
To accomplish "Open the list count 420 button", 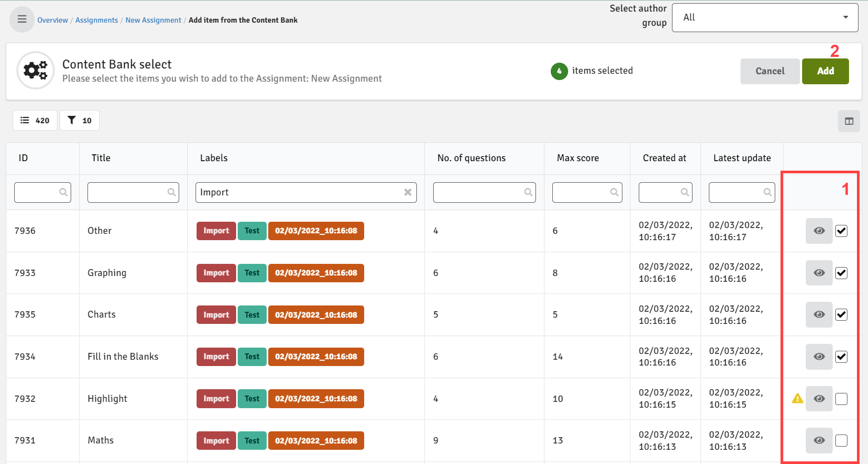I will tap(35, 120).
